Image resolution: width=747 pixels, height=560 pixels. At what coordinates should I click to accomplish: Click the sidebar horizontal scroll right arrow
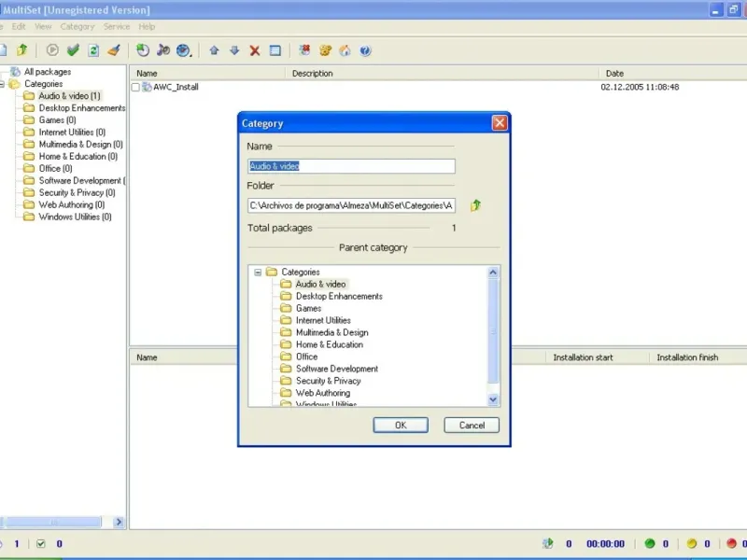tap(119, 522)
